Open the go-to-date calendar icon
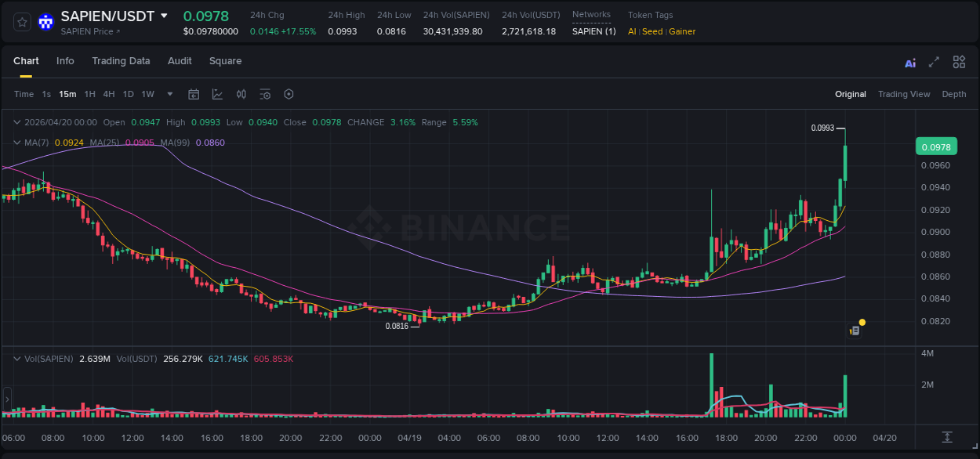Image resolution: width=980 pixels, height=459 pixels. pos(194,94)
